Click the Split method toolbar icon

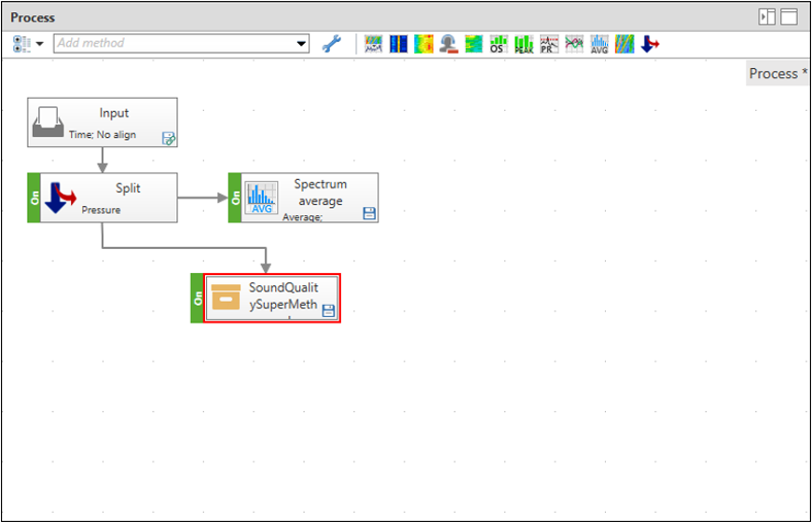pyautogui.click(x=649, y=43)
